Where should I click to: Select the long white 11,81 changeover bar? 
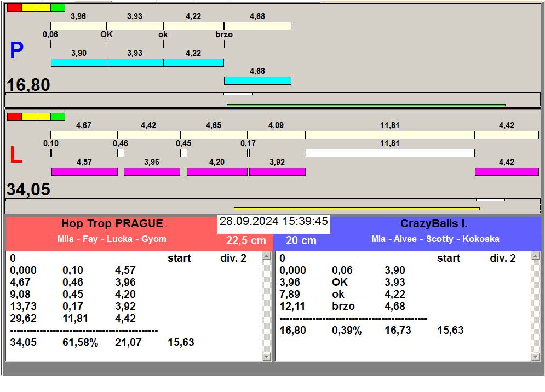390,153
